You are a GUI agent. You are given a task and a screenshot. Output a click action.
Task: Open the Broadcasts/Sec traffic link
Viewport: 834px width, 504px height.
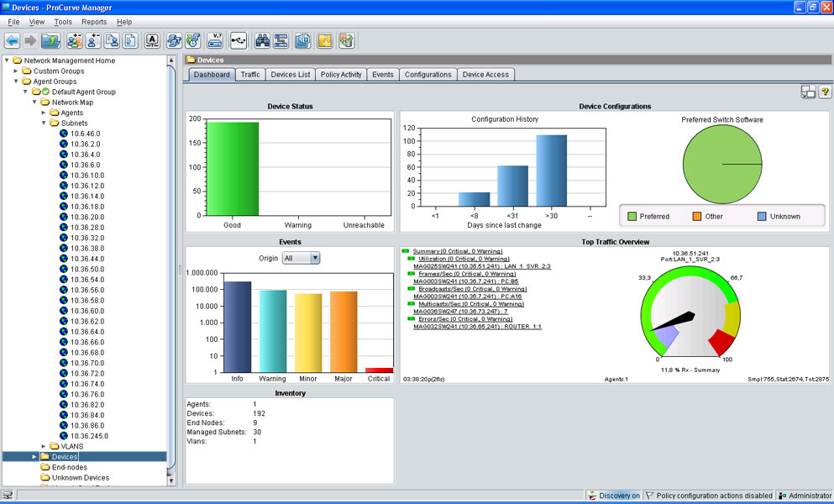click(x=472, y=289)
